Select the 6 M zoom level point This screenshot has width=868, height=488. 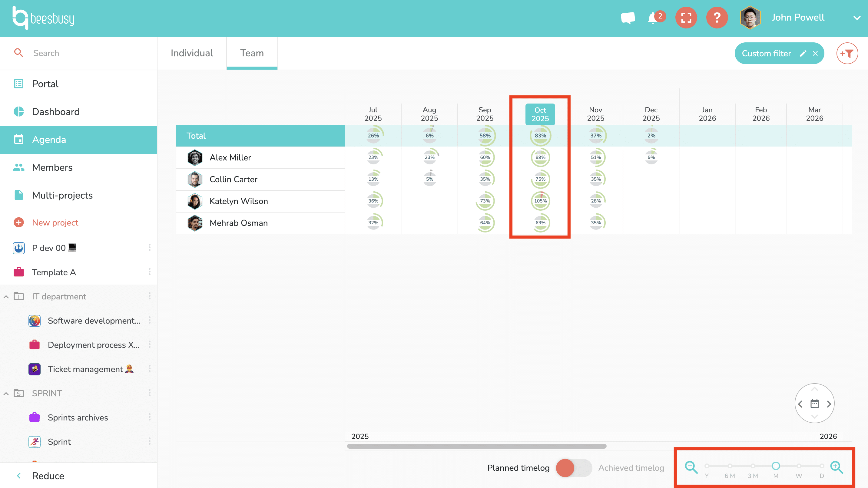click(730, 466)
